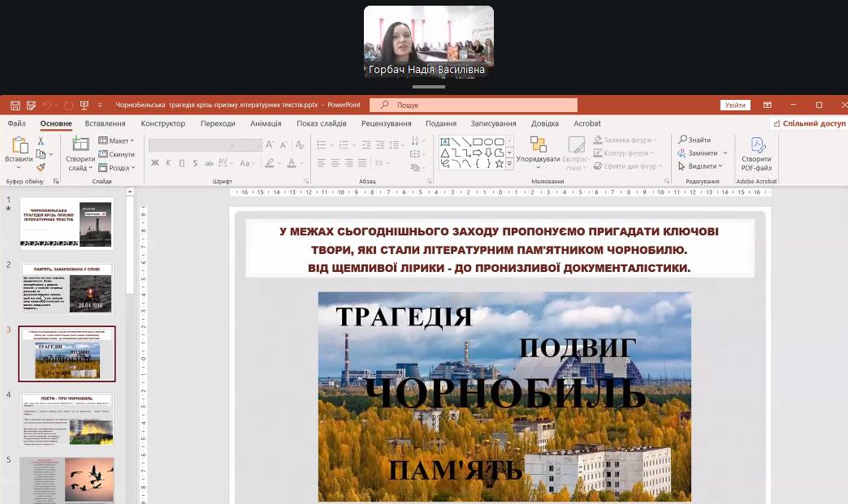Click the Спільний доступ share button
This screenshot has height=504, width=848.
(x=810, y=123)
